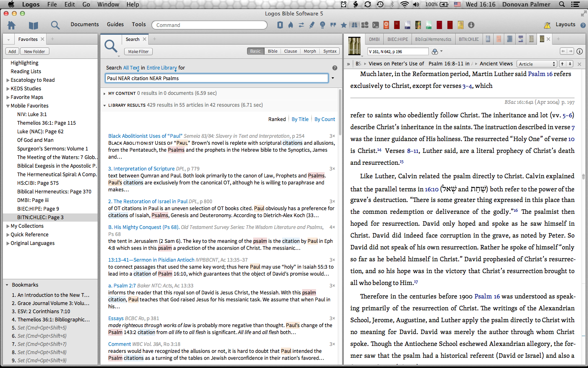Toggle the panel layout grid icon
The image size is (588, 368).
(354, 25)
